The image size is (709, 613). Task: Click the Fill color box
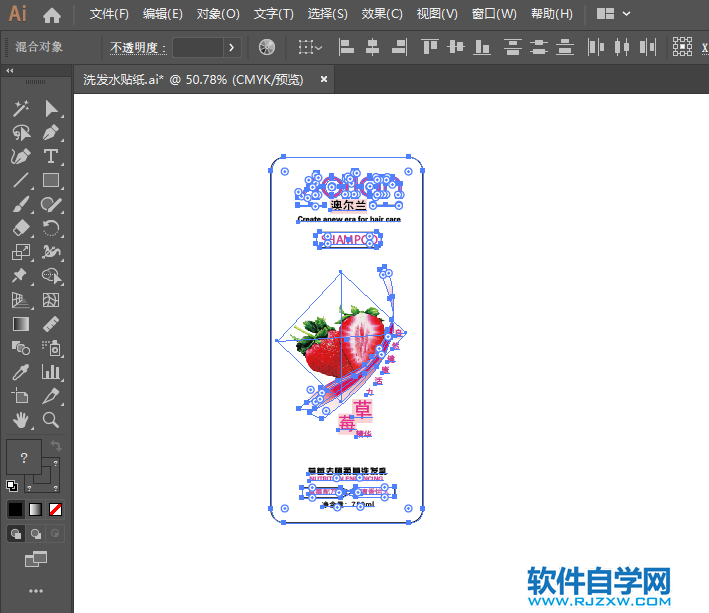[24, 457]
